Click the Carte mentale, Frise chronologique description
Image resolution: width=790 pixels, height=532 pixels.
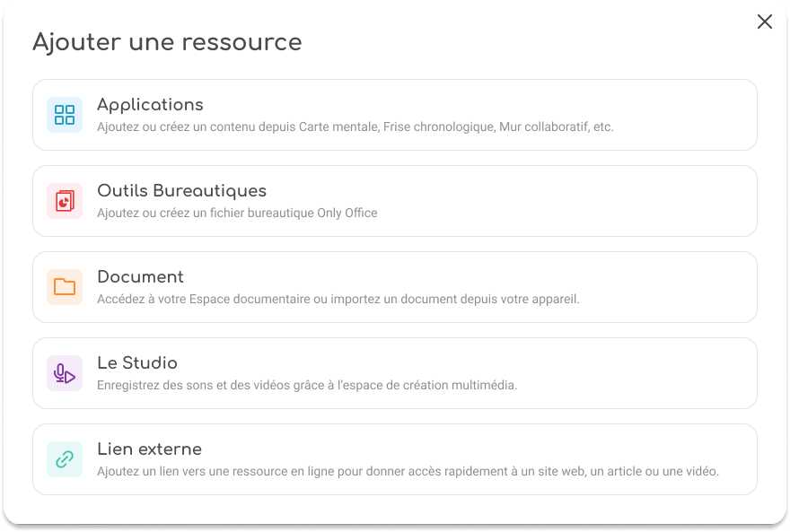click(x=355, y=127)
